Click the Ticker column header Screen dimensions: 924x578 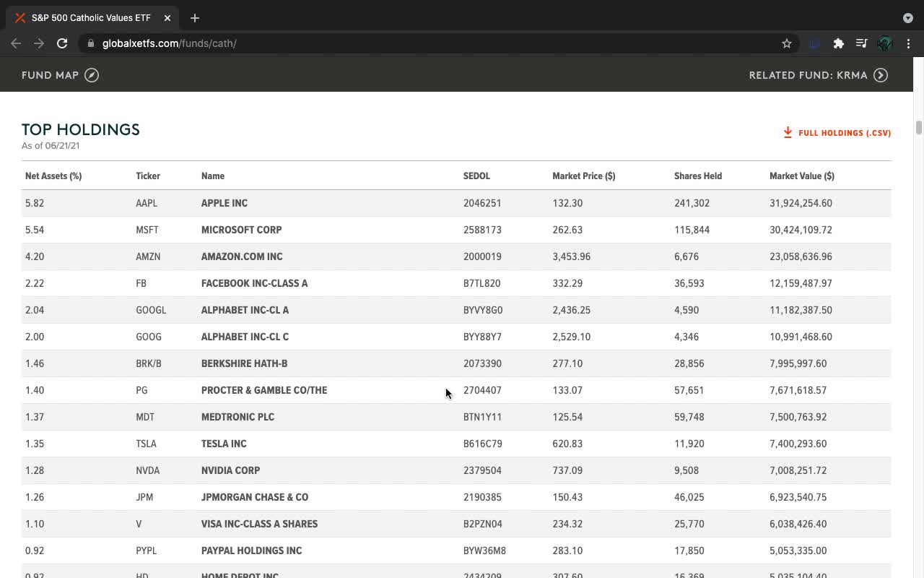coord(148,176)
